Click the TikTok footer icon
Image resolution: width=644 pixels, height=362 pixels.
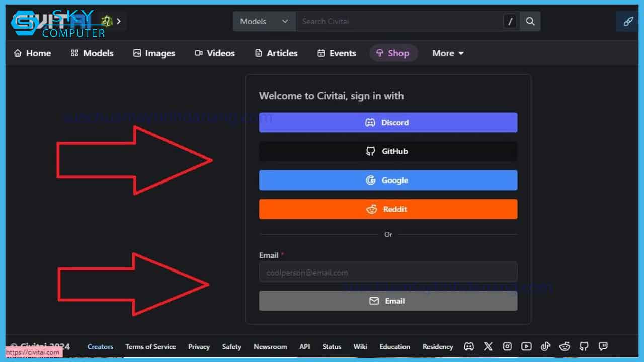click(x=545, y=346)
